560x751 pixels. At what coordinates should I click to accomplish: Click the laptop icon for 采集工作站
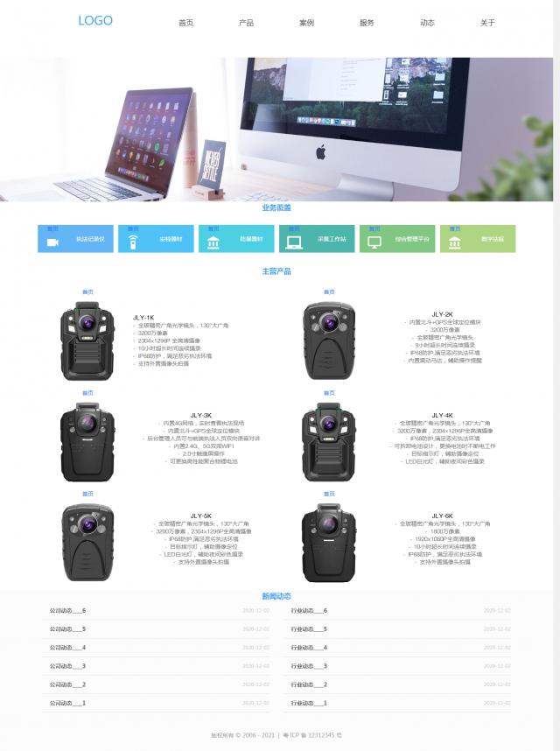[x=294, y=242]
